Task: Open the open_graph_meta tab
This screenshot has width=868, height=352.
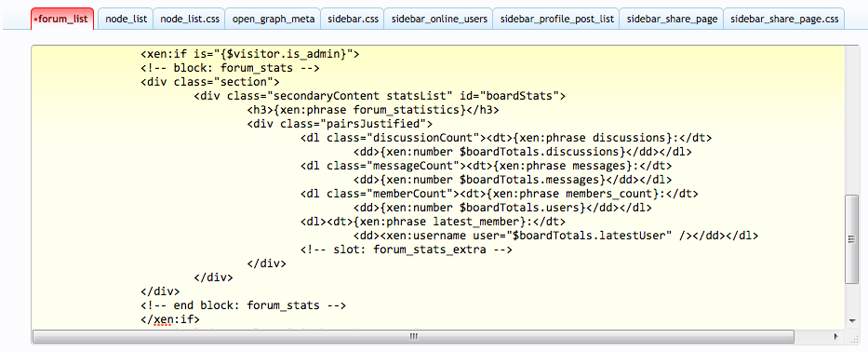Action: (273, 19)
